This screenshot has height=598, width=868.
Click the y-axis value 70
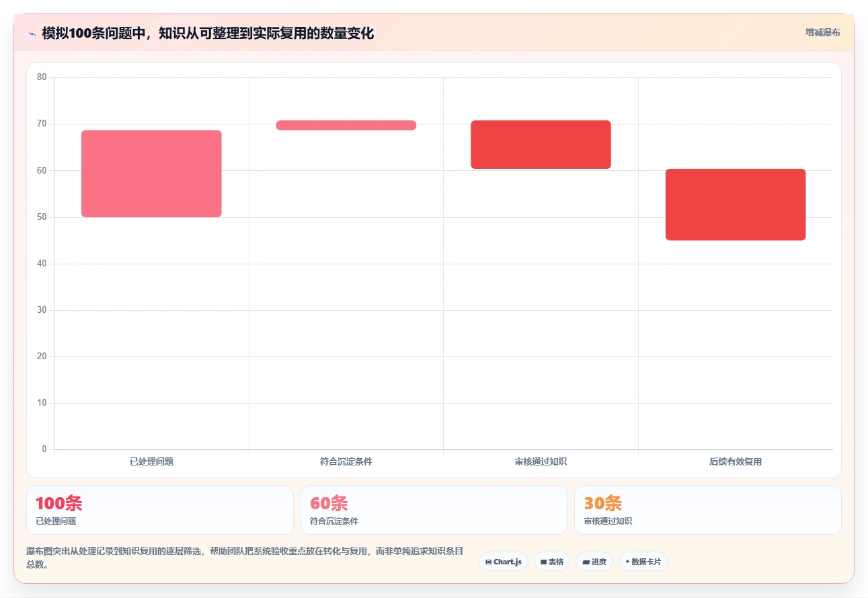42,124
